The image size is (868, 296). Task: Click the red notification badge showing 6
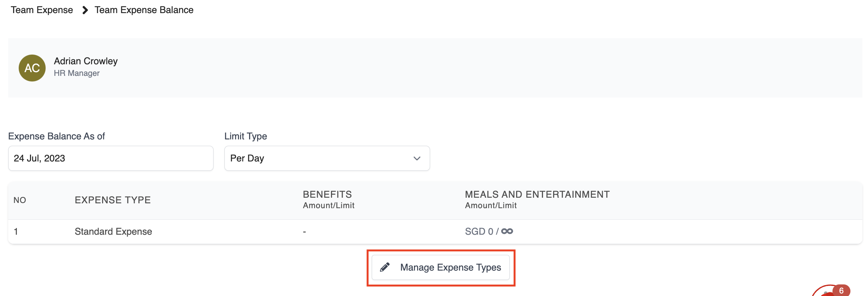tap(841, 290)
